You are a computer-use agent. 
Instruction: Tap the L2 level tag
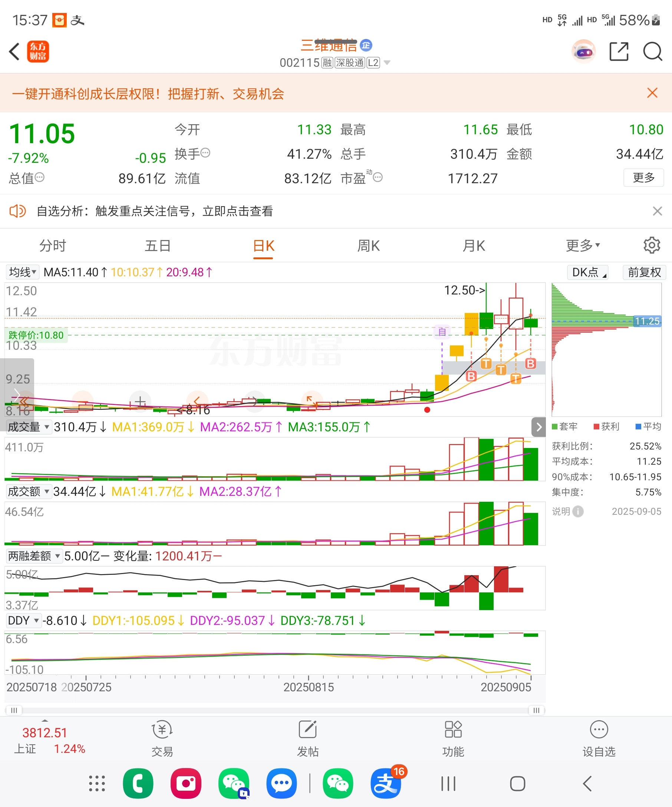tap(373, 63)
